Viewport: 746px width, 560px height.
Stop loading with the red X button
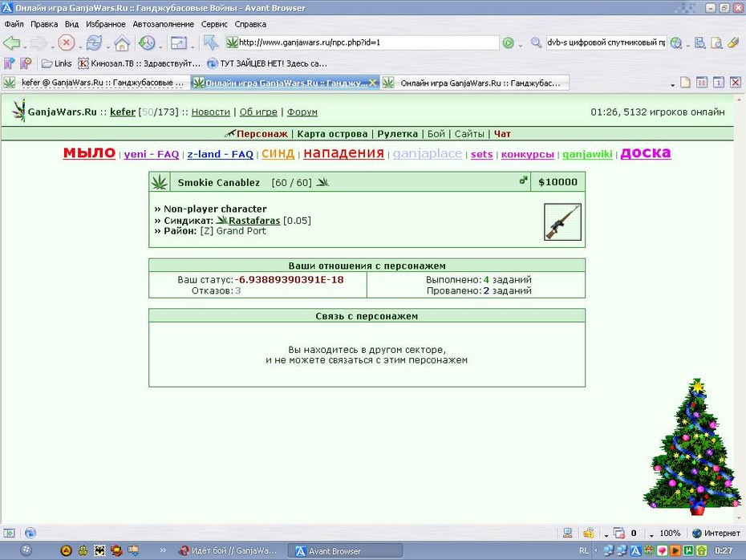point(66,43)
